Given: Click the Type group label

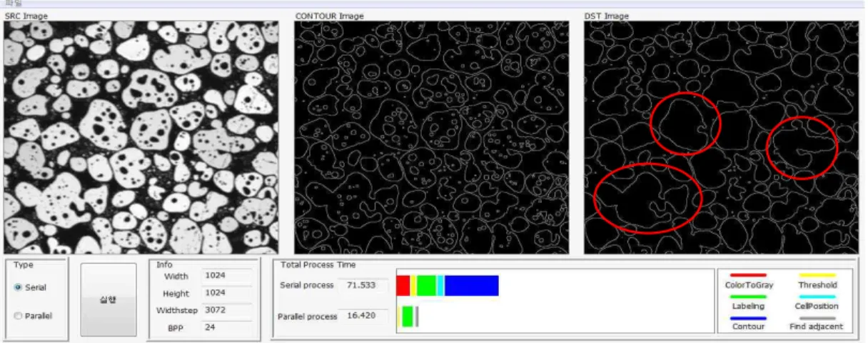Looking at the screenshot, I should tap(24, 264).
